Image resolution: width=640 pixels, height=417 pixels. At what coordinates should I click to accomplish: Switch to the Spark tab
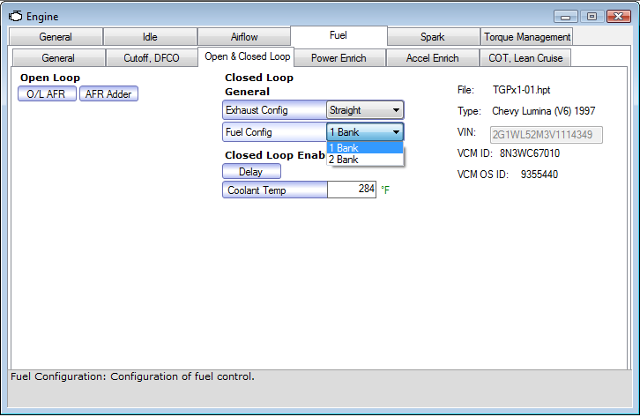(x=432, y=37)
